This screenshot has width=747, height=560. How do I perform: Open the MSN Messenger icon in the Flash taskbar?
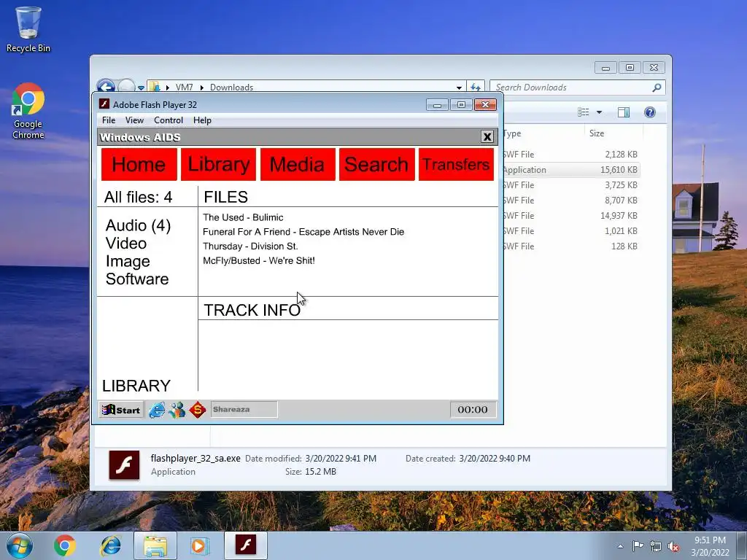[177, 410]
